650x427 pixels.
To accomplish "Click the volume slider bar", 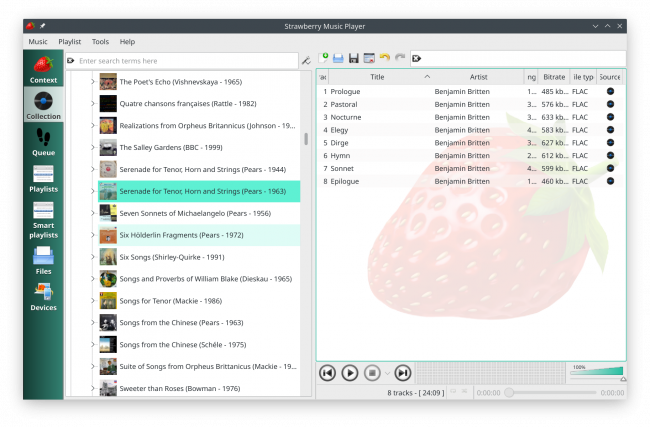I will point(595,374).
